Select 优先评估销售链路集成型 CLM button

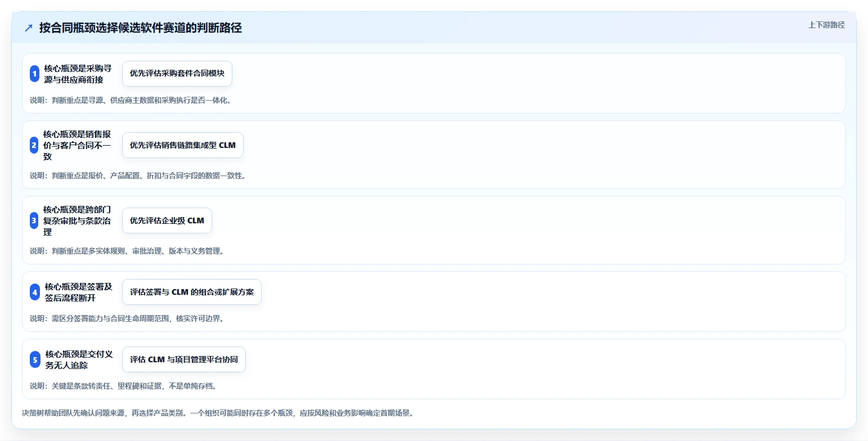[x=183, y=145]
